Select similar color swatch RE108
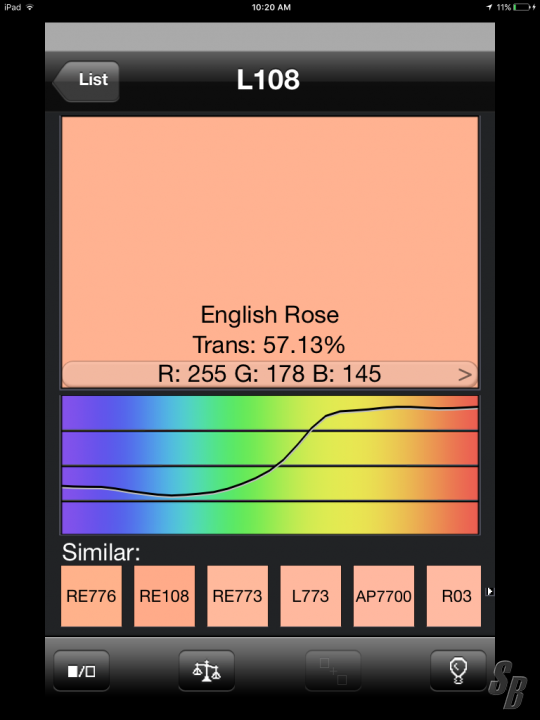The height and width of the screenshot is (720, 540). [x=164, y=596]
